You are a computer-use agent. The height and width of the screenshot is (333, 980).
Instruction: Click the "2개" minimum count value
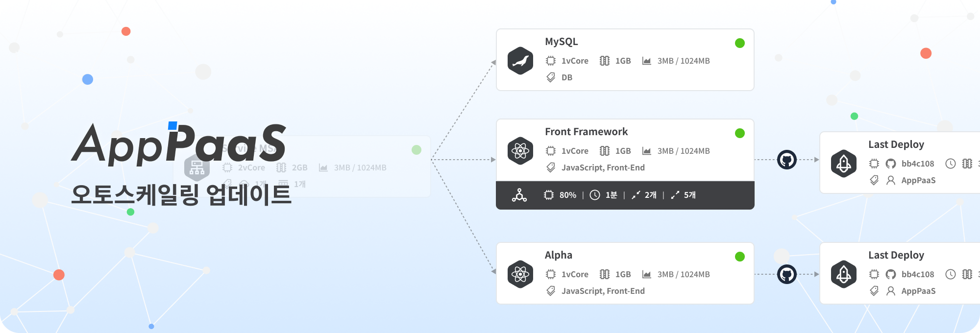pyautogui.click(x=651, y=195)
